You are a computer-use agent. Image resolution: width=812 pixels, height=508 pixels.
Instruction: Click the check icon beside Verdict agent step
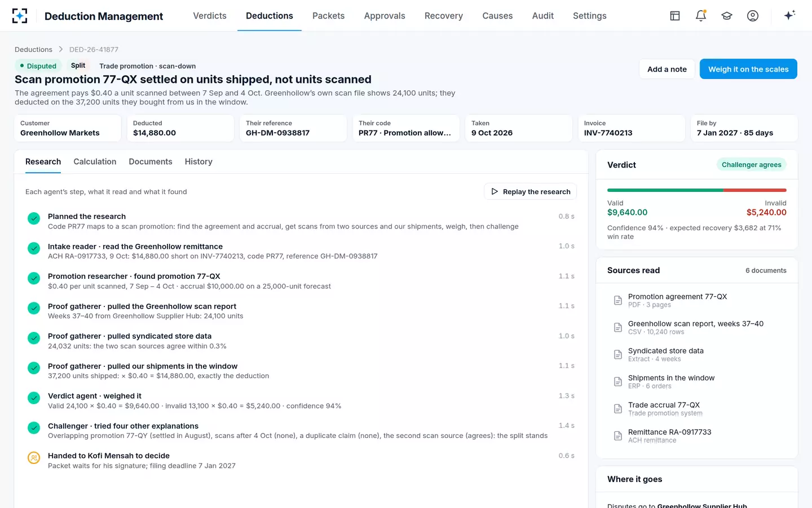pos(34,398)
